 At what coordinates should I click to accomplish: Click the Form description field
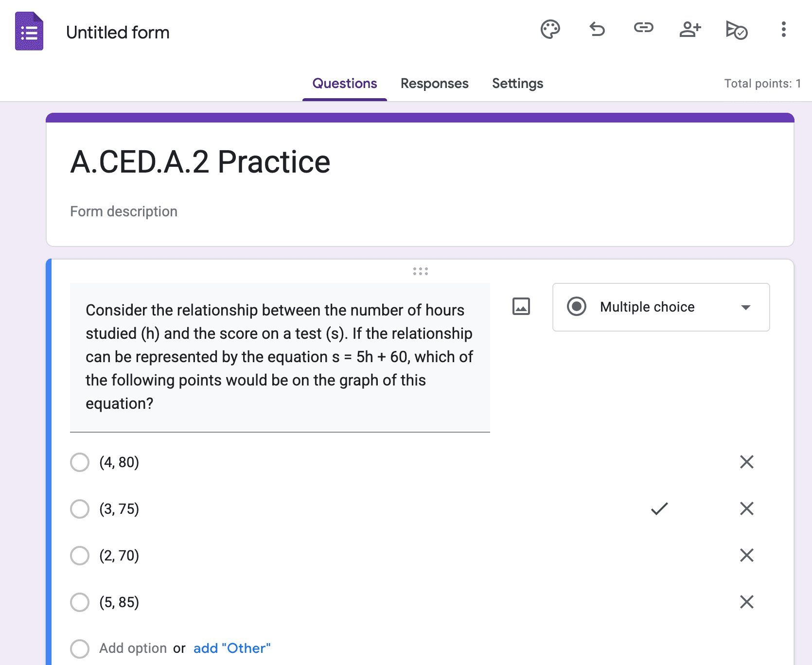tap(124, 211)
